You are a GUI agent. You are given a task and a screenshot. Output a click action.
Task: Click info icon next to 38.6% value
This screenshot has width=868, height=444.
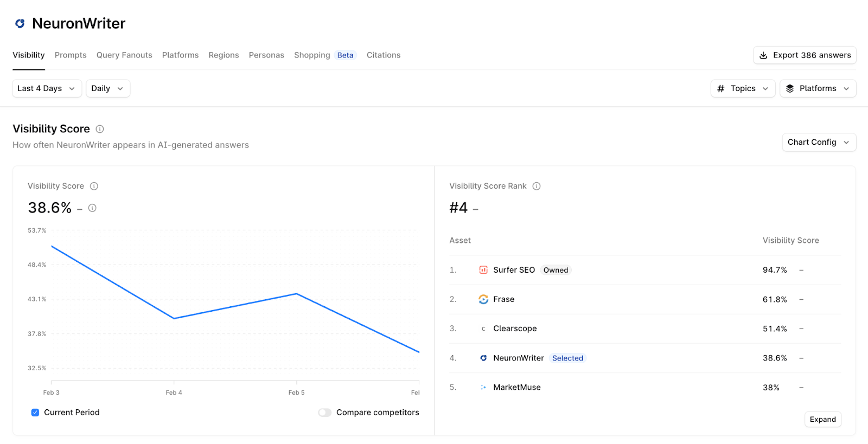click(92, 208)
